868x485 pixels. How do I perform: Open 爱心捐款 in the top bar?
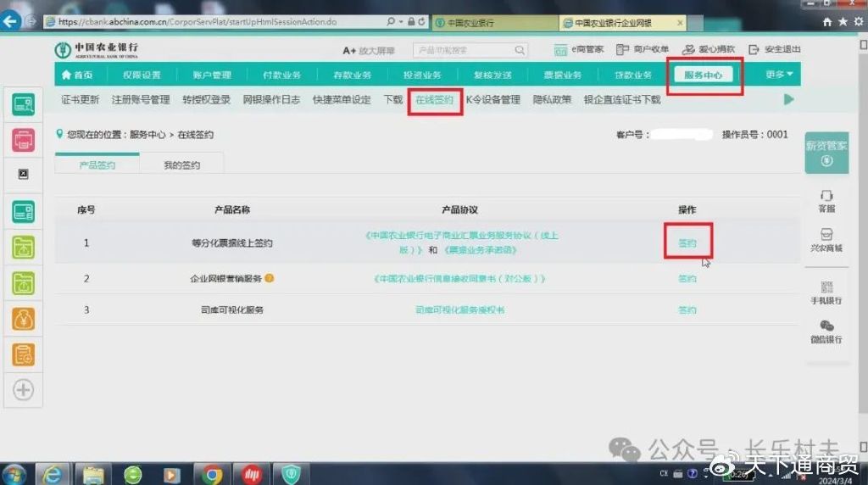708,49
